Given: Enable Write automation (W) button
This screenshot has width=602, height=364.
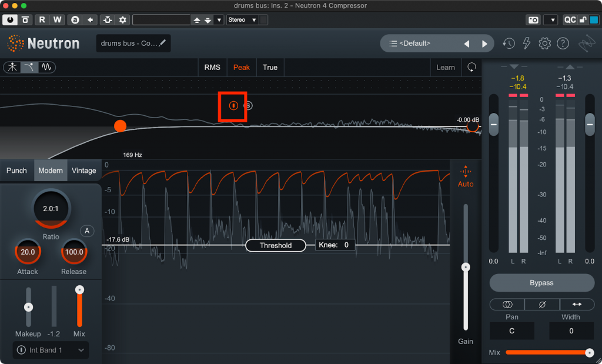Looking at the screenshot, I should (x=57, y=19).
